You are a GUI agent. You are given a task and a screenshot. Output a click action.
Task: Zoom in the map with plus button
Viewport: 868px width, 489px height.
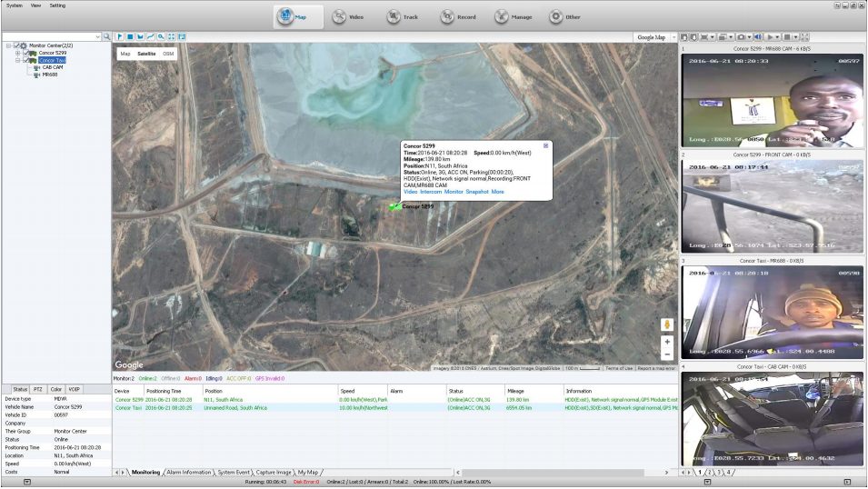coord(667,343)
